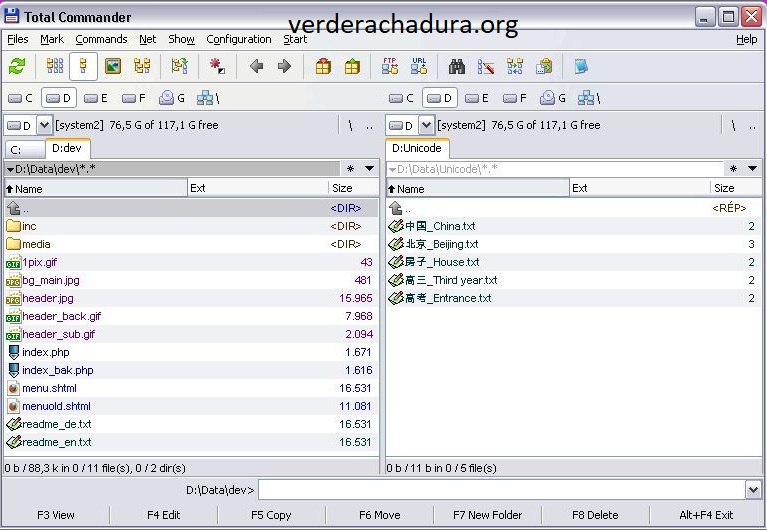Open left panel favorites asterisk button
Image resolution: width=767 pixels, height=532 pixels.
(350, 169)
